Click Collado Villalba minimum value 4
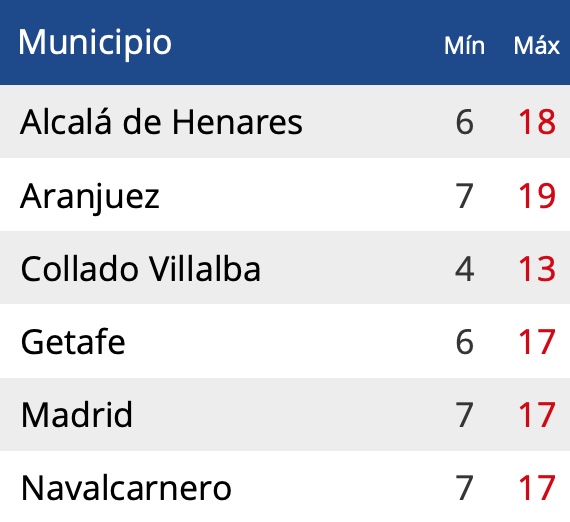Viewport: 570px width, 522px height. point(465,269)
